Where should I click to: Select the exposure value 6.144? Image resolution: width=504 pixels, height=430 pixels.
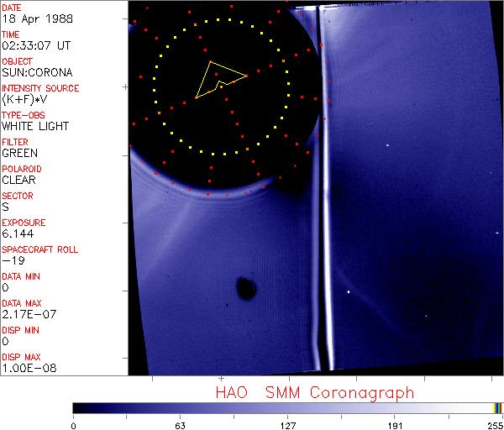(18, 233)
